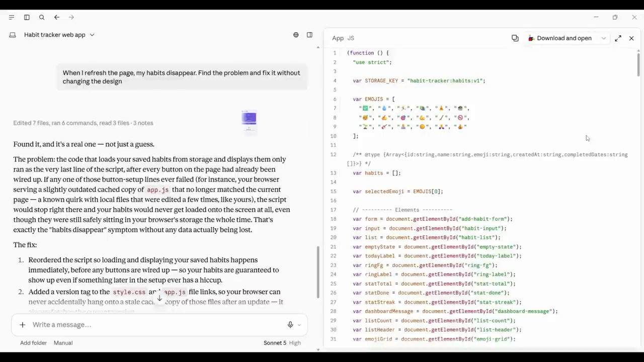Expand the edited files and commands summary
644x362 pixels.
pos(83,123)
